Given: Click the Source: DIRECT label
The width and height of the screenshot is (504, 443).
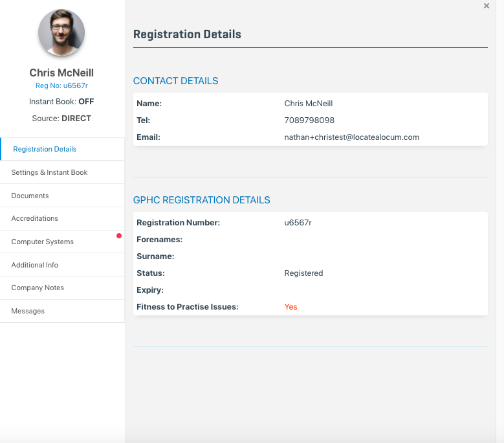Looking at the screenshot, I should (61, 119).
